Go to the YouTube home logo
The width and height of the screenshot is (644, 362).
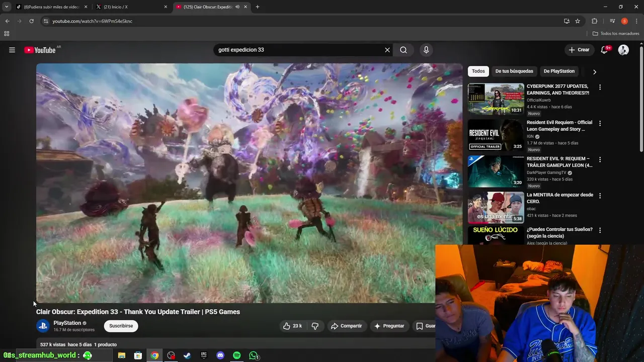point(40,50)
